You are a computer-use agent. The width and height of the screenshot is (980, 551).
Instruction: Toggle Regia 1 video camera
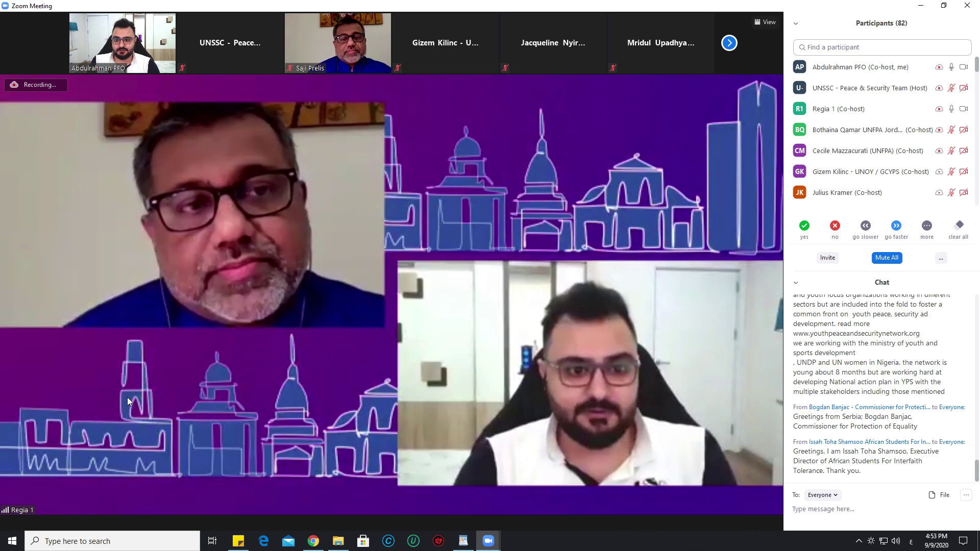click(964, 109)
